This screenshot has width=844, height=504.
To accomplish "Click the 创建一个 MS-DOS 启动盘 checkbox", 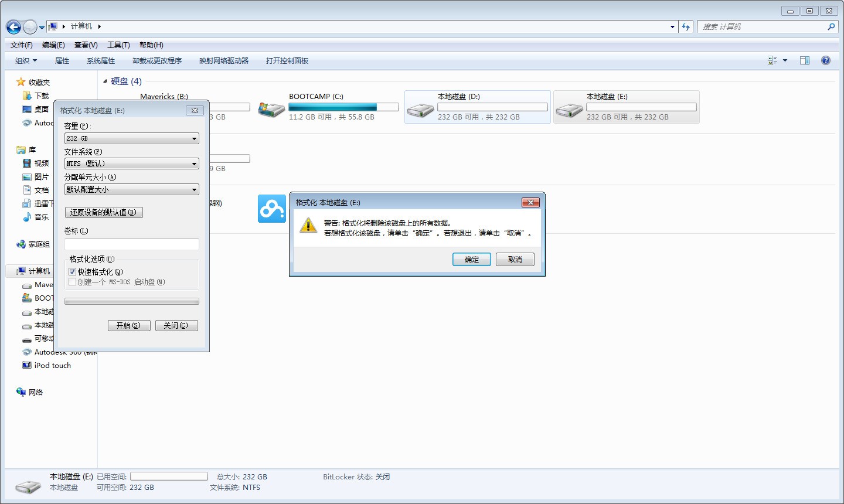I will pos(72,282).
